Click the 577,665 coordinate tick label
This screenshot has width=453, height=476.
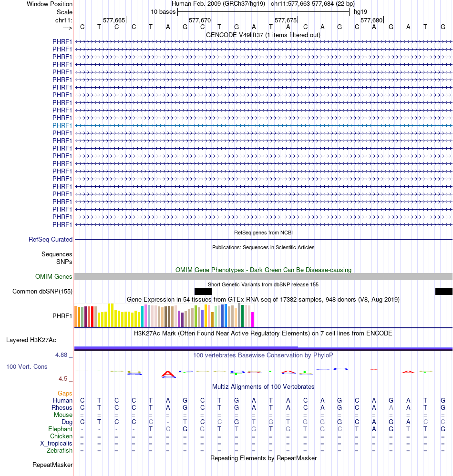[114, 20]
